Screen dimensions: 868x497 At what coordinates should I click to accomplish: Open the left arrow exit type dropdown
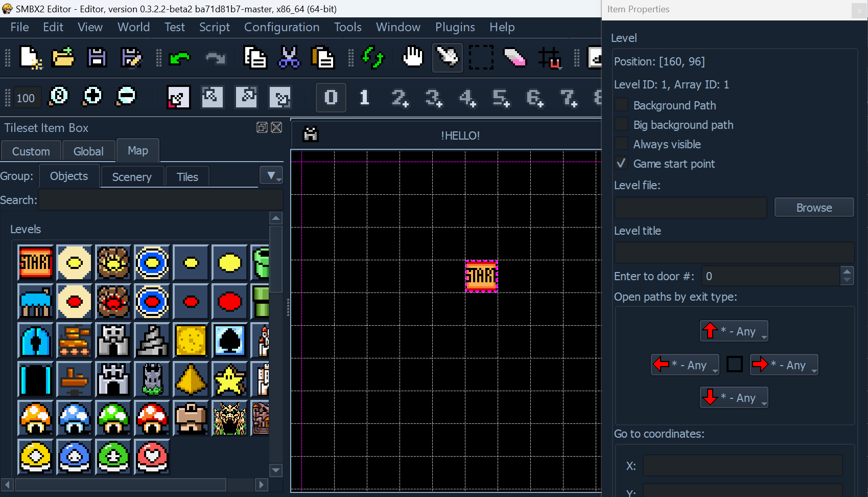pyautogui.click(x=685, y=365)
